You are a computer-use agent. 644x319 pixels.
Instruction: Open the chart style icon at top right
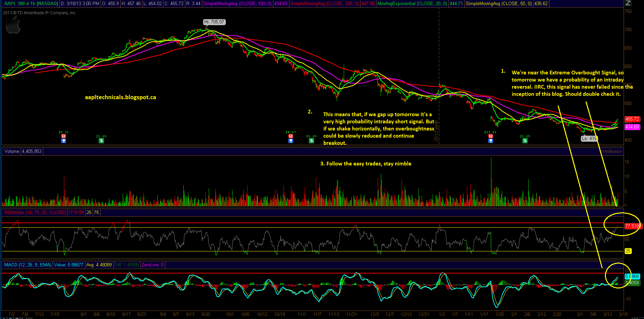[628, 3]
